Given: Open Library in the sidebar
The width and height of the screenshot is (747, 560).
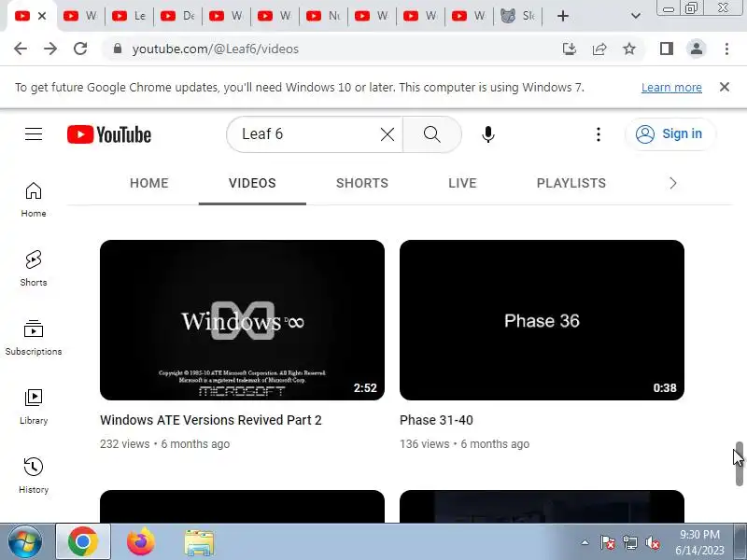Looking at the screenshot, I should [34, 407].
